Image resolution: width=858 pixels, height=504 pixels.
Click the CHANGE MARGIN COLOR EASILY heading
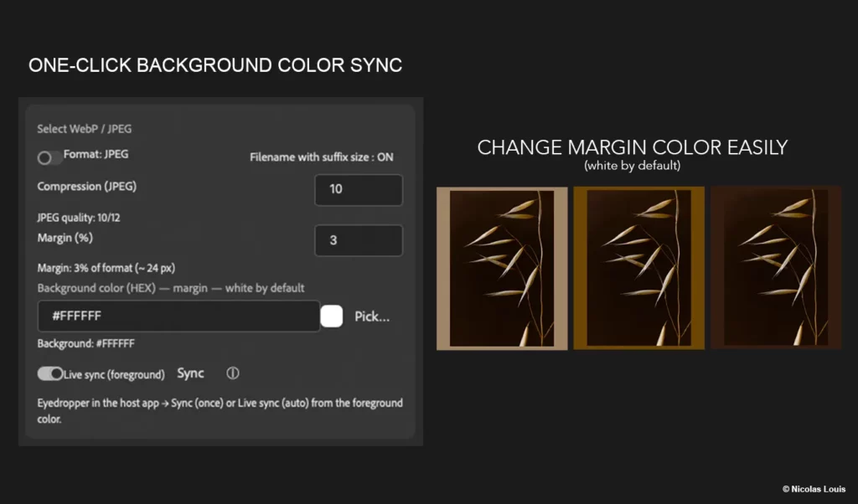coord(633,147)
